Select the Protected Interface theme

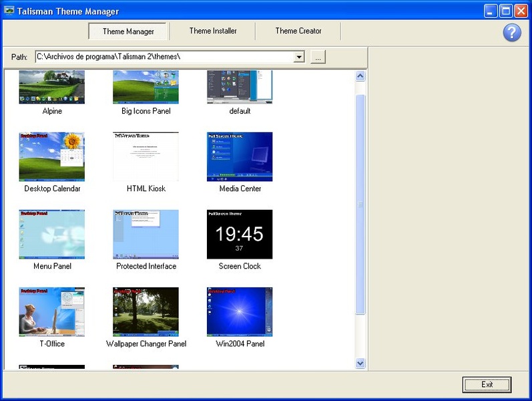click(146, 235)
